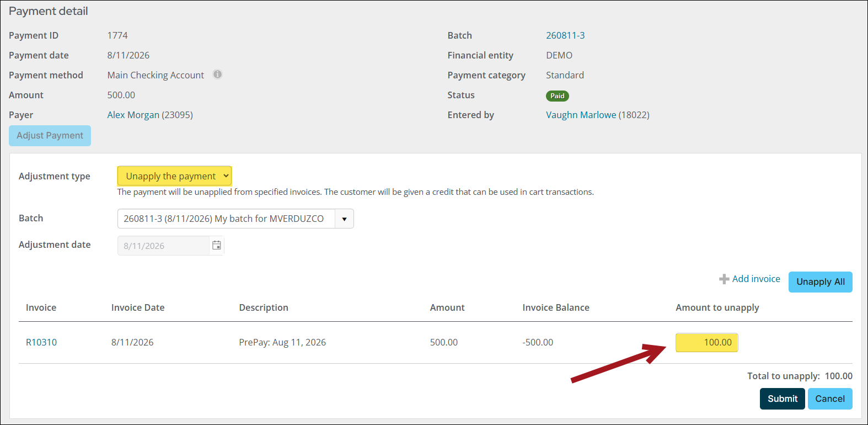
Task: Click the Payment method label
Action: click(x=46, y=75)
